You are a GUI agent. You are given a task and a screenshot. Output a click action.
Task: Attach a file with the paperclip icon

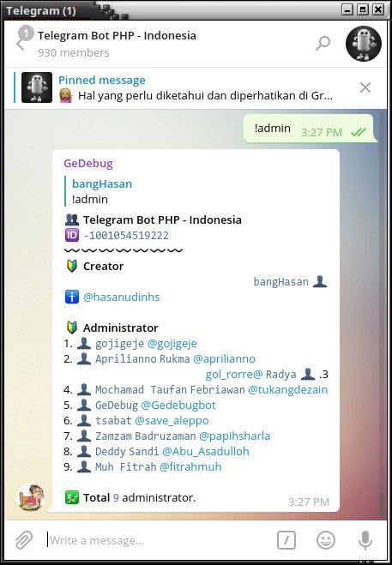point(24,540)
